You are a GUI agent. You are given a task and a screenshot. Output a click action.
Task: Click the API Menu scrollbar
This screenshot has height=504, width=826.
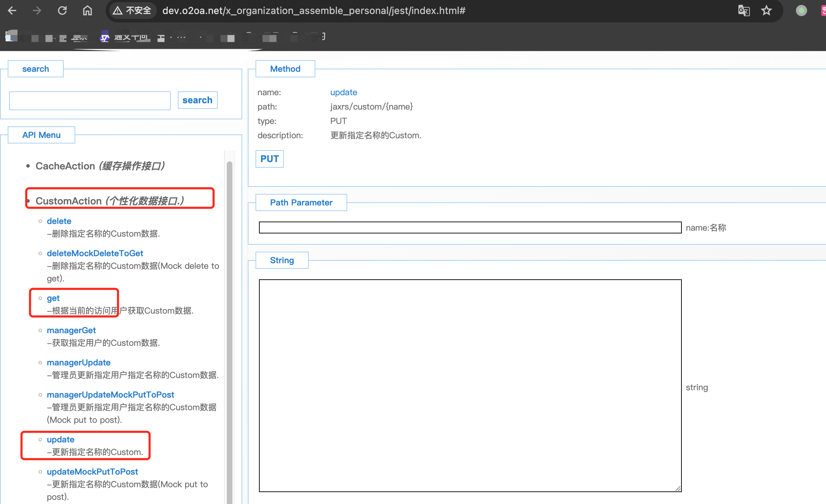coord(230,315)
